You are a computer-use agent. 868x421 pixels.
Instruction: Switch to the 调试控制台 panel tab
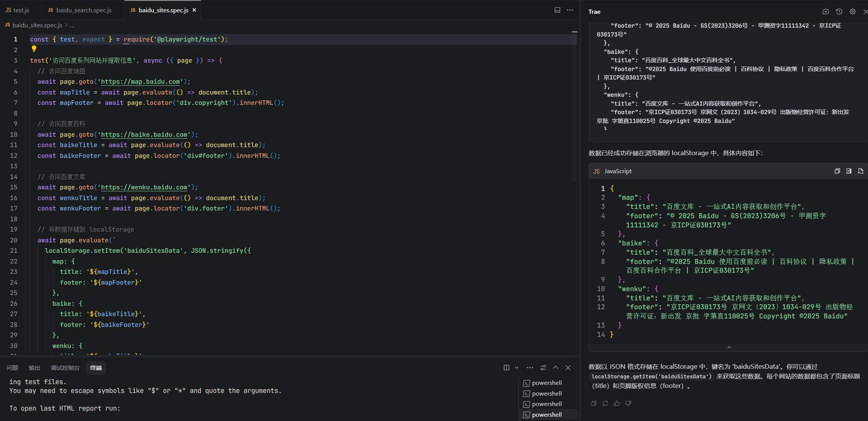coord(65,368)
